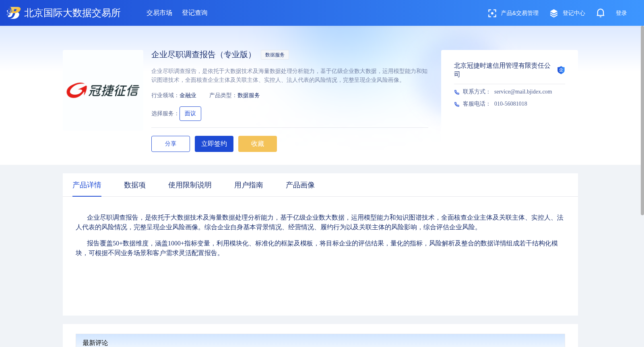
Task: Click the email service@mail.bjidex.com
Action: coord(523,92)
